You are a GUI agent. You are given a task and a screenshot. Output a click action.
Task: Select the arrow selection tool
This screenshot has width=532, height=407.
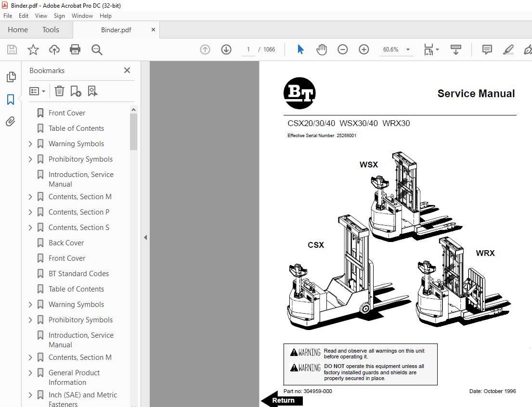point(300,50)
